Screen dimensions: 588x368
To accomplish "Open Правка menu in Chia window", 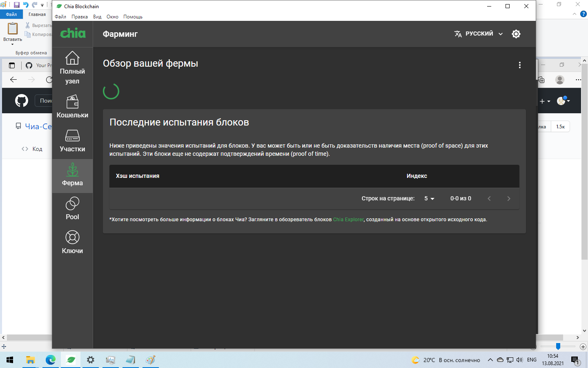I will coord(80,17).
